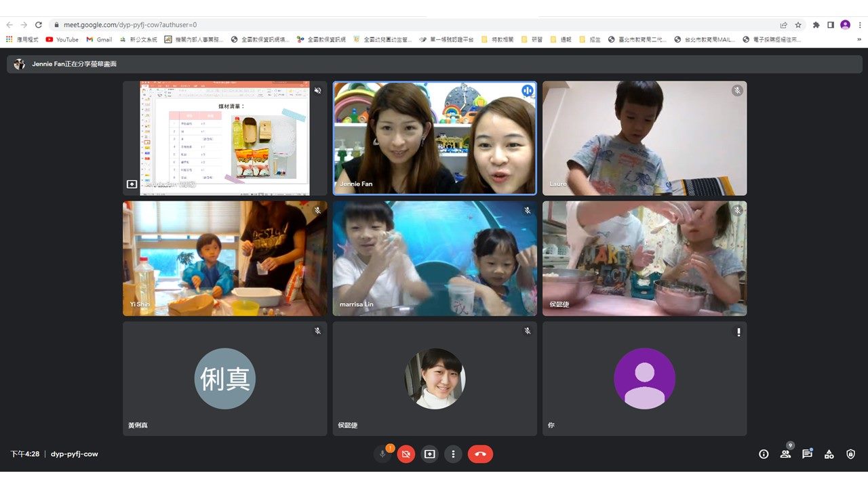Screen dimensions: 868x488
Task: Reload the page with the refresh button
Action: [39, 25]
